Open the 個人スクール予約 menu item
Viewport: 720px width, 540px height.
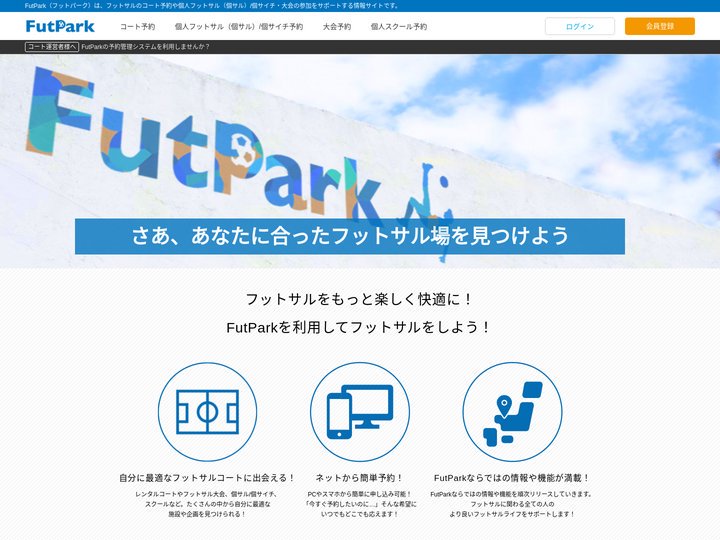click(x=399, y=27)
